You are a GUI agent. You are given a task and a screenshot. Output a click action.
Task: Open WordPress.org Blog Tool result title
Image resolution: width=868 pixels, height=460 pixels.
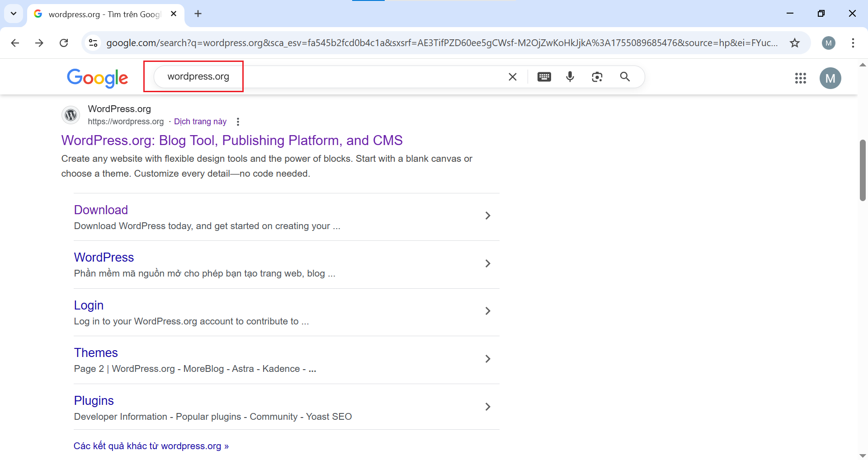231,141
